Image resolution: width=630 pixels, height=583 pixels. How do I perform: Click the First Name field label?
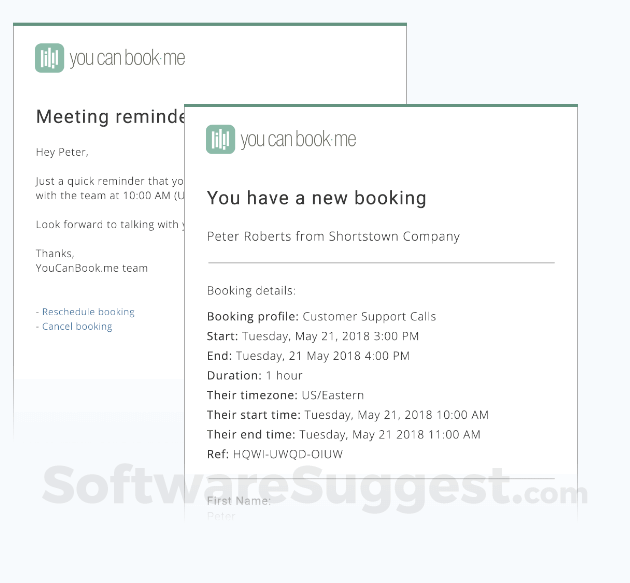point(239,501)
